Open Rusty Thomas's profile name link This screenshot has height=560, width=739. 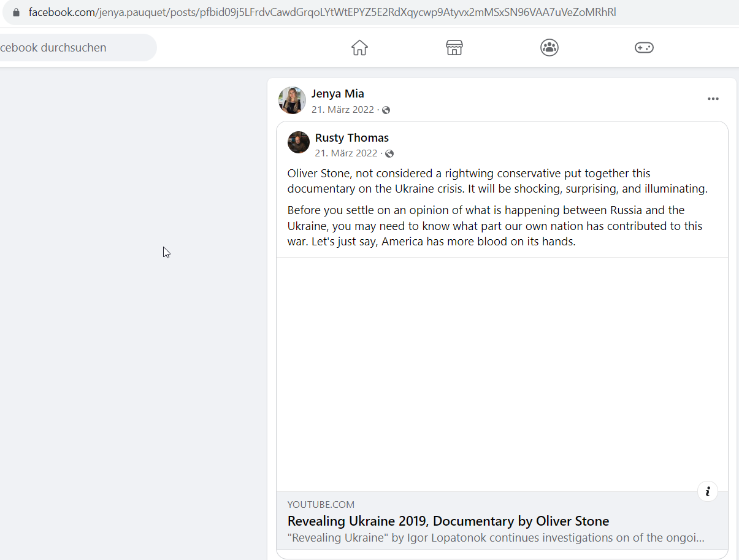pyautogui.click(x=352, y=138)
